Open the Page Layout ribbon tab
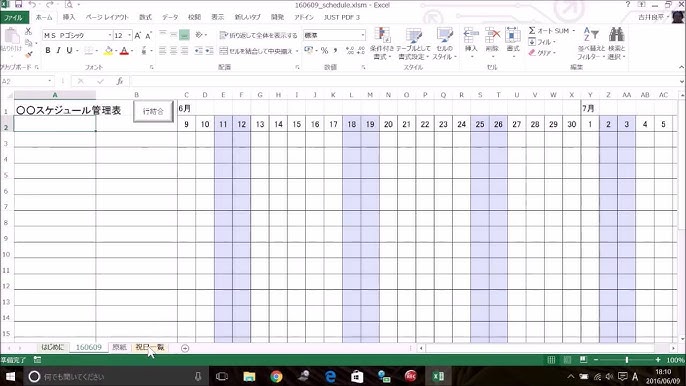This screenshot has height=386, width=686. pos(107,18)
